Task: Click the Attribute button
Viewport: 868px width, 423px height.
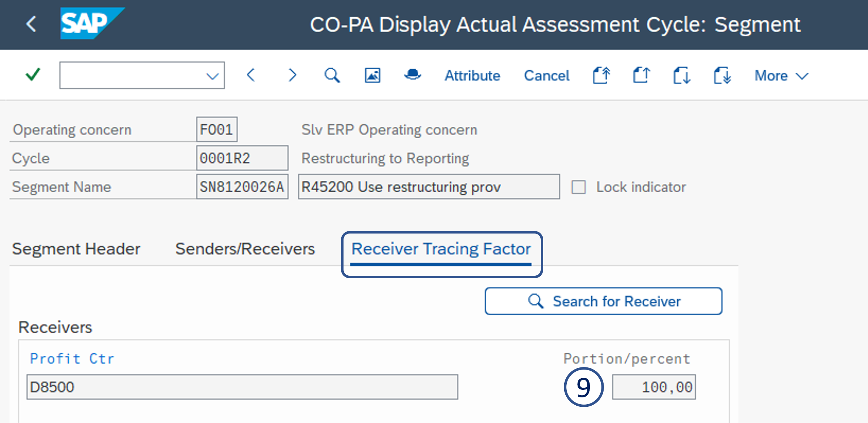Action: click(x=472, y=76)
